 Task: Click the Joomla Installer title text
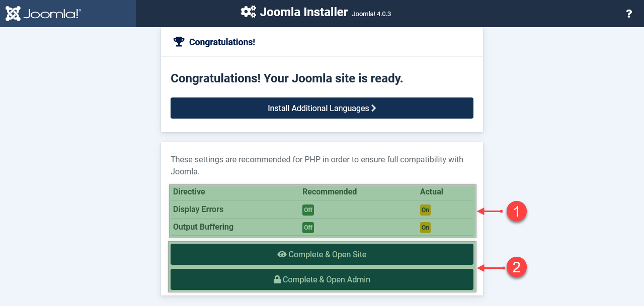pyautogui.click(x=304, y=12)
